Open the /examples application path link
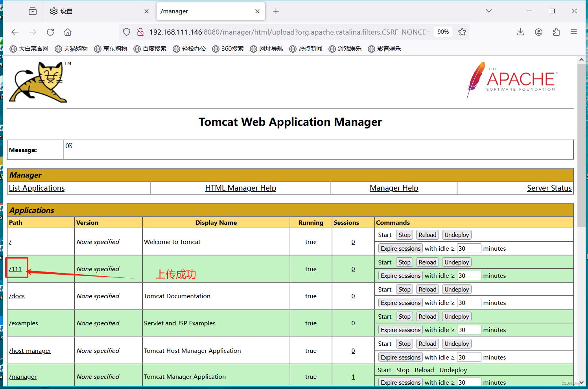This screenshot has width=588, height=389. click(24, 323)
